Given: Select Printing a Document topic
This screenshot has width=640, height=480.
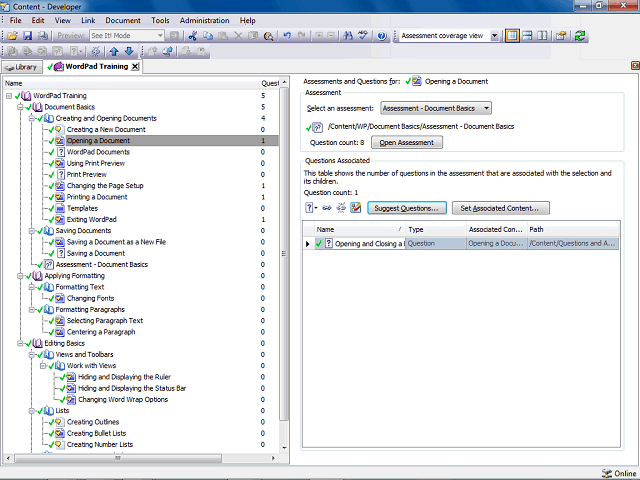Looking at the screenshot, I should [97, 197].
